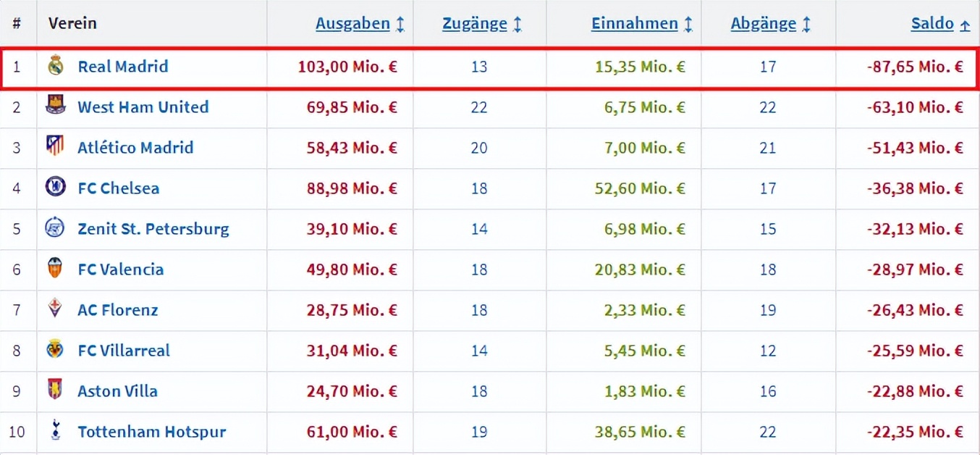Click the Atlético Madrid crest icon
This screenshot has width=980, height=455.
(56, 147)
